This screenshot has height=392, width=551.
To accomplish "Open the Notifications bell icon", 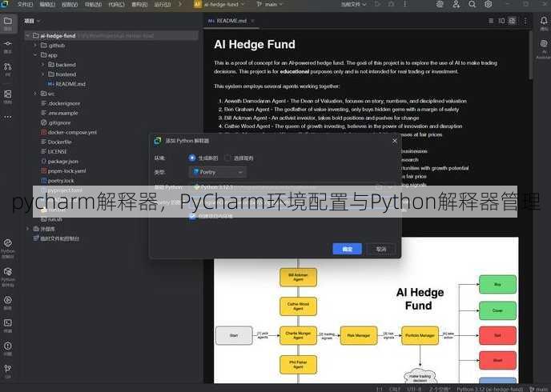I will (544, 21).
